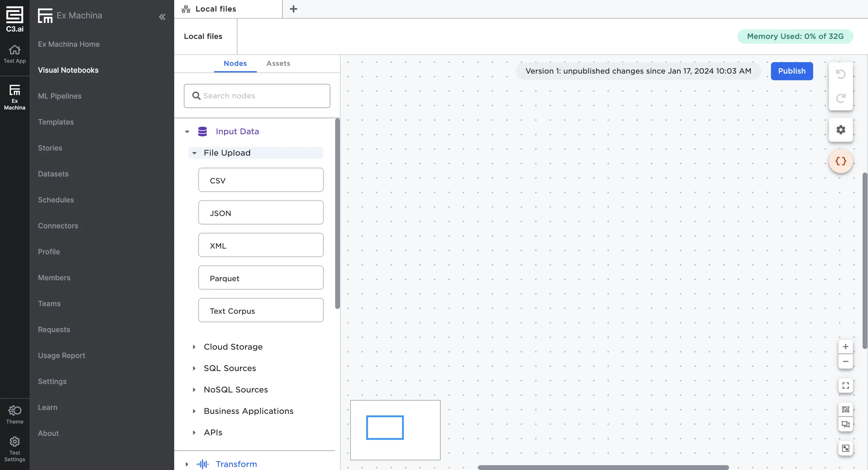Expand the Cloud Storage group
Viewport: 868px width, 470px height.
click(194, 347)
